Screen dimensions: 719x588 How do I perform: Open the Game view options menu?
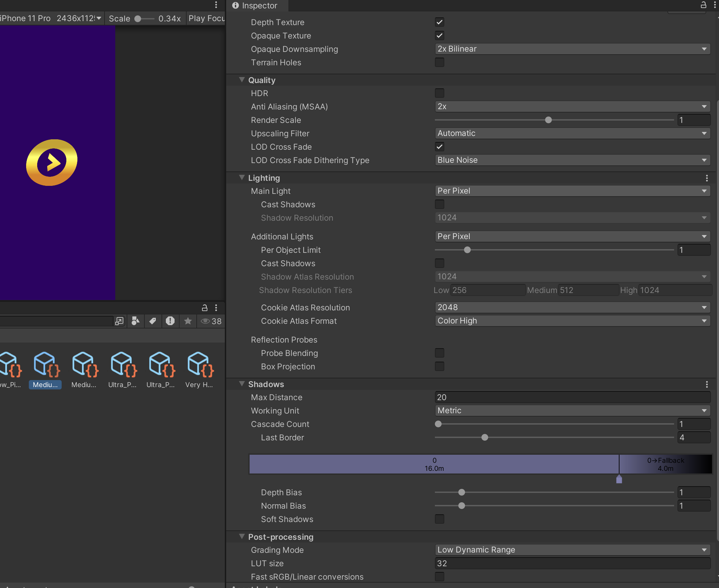click(x=216, y=5)
